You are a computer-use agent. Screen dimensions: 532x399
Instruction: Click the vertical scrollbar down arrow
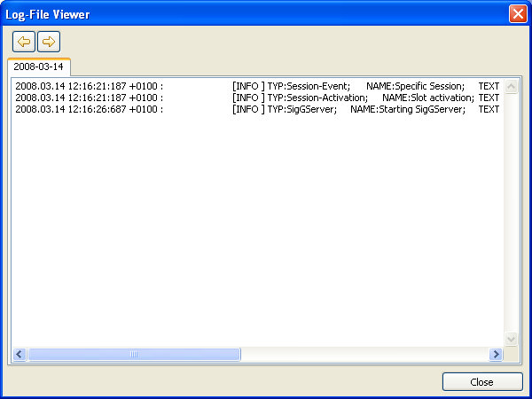click(511, 339)
